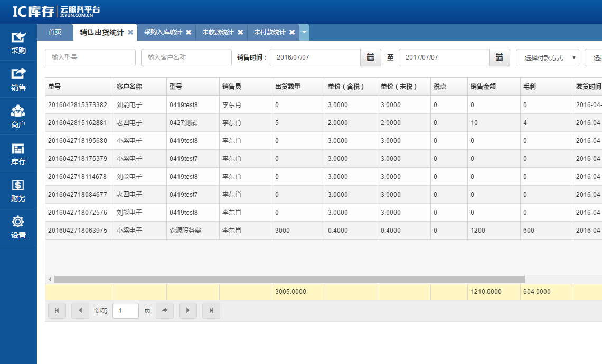Expand the tab overflow dropdown arrow
Screen dimensions: 602x364
304,32
